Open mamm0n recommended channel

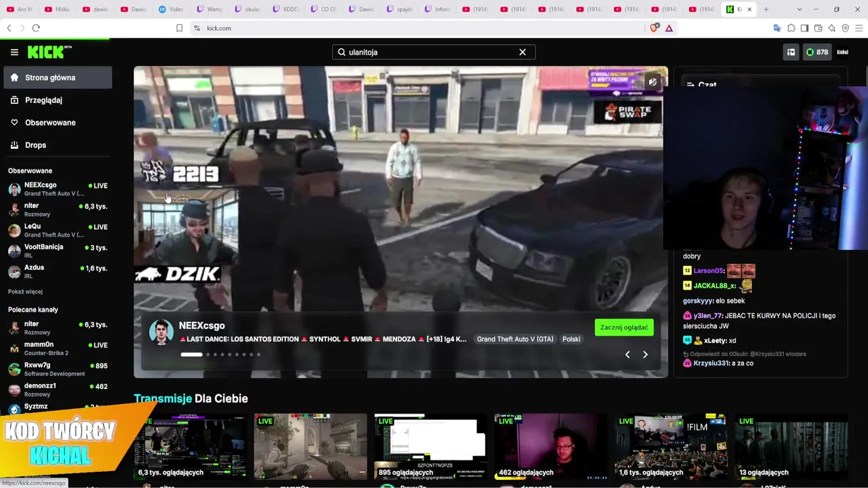58,348
